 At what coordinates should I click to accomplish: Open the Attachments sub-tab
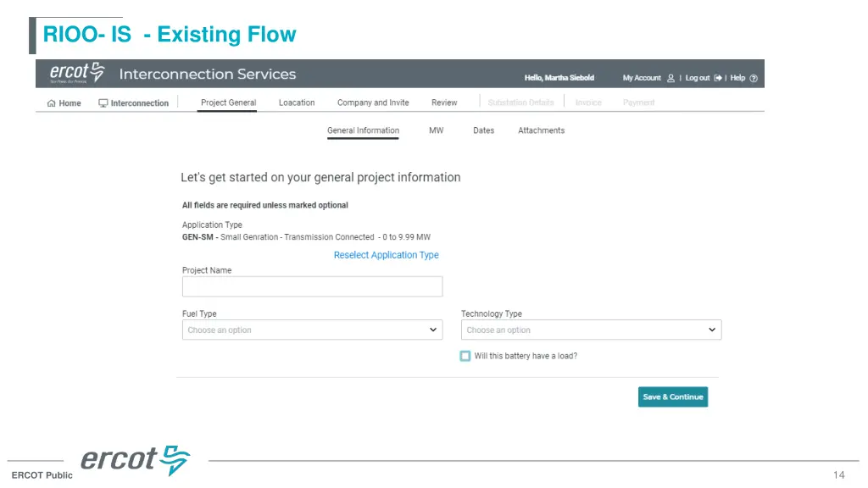click(x=542, y=130)
